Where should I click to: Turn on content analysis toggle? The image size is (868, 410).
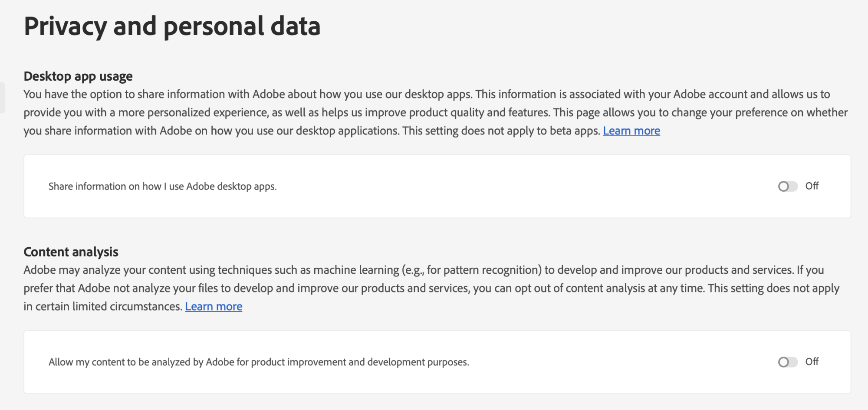[788, 362]
